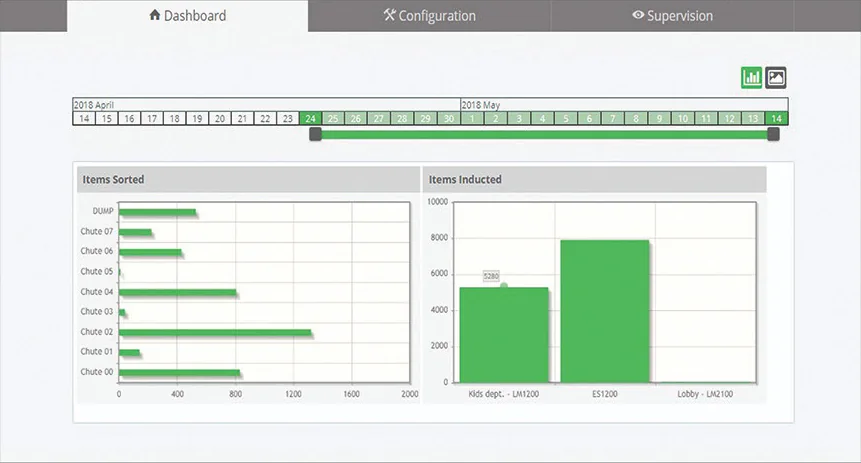Select May 9 on the timeline
861x463 pixels.
click(659, 118)
